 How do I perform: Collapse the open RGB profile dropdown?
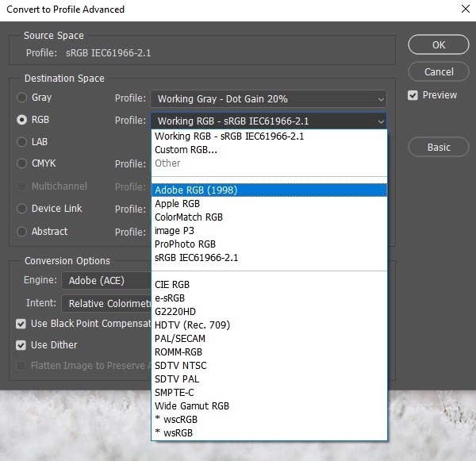[x=269, y=121]
